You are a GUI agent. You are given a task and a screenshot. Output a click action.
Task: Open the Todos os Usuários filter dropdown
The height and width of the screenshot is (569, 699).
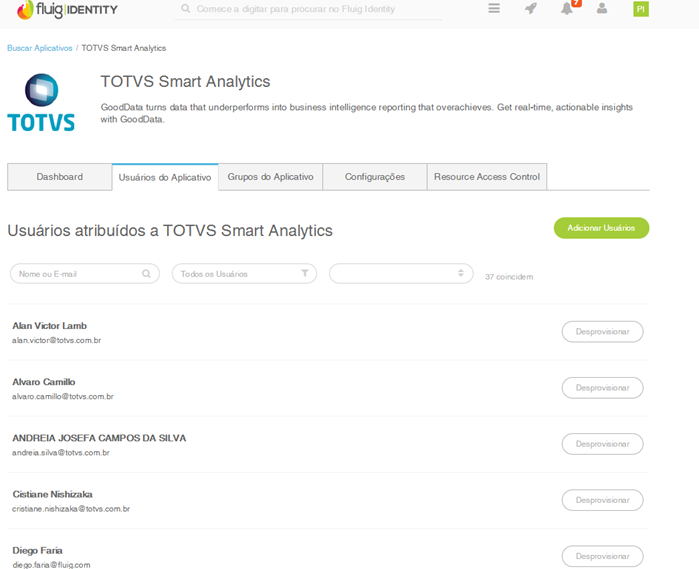coord(244,273)
